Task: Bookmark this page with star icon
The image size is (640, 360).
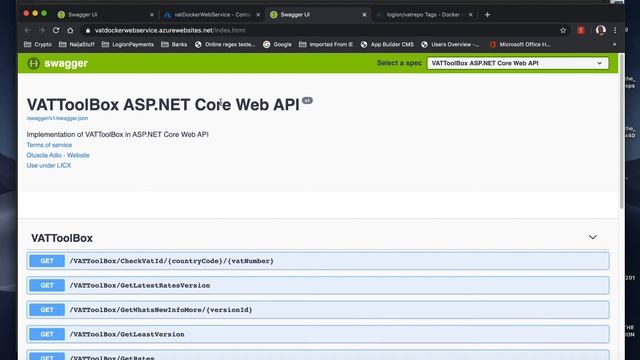Action: coord(563,30)
